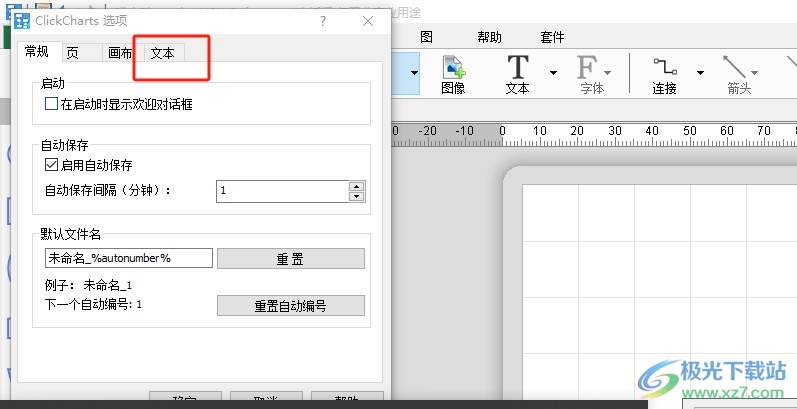Image resolution: width=797 pixels, height=409 pixels.
Task: Open the 图 menu in main window
Action: (x=426, y=37)
